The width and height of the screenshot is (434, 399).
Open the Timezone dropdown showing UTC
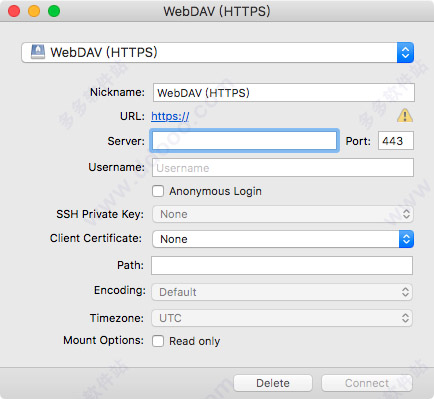[x=282, y=318]
